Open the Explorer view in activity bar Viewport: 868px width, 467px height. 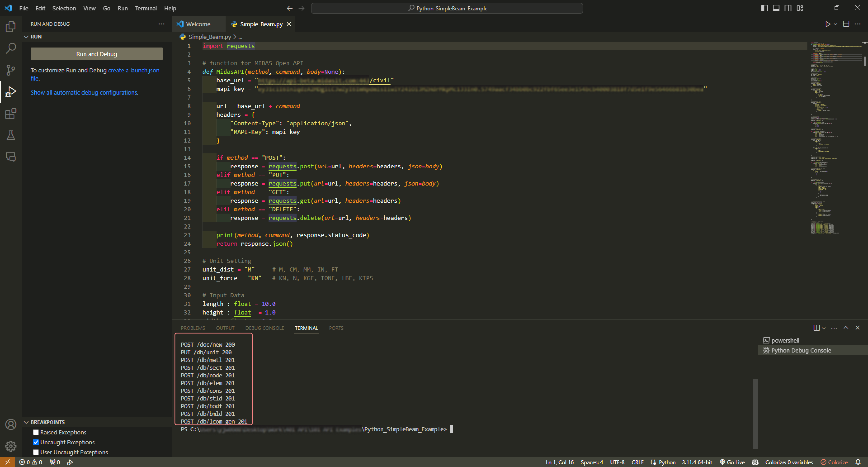coord(11,27)
